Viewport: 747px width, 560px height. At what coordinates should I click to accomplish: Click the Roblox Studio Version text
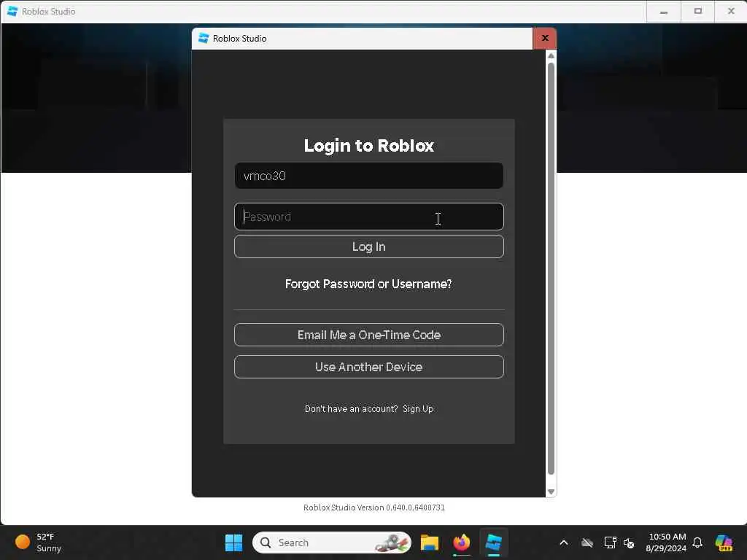click(374, 507)
